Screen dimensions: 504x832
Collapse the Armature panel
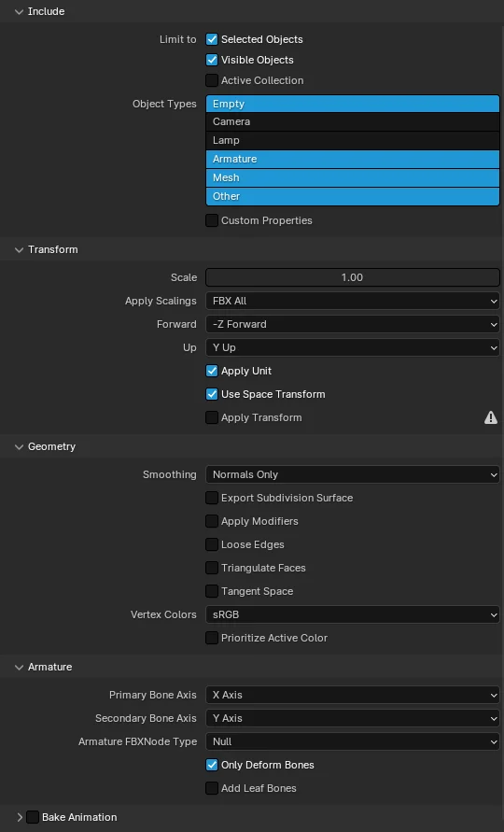(x=19, y=667)
